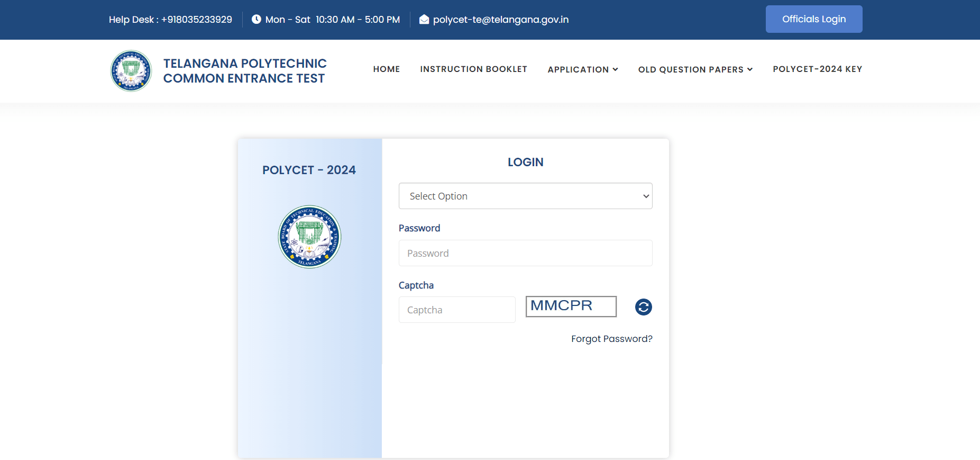Focus the Captcha input field
The height and width of the screenshot is (460, 980).
(x=457, y=310)
